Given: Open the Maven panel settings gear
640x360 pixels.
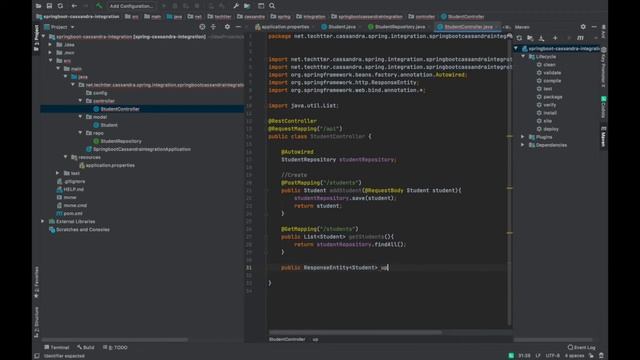Looking at the screenshot, I should tap(583, 27).
